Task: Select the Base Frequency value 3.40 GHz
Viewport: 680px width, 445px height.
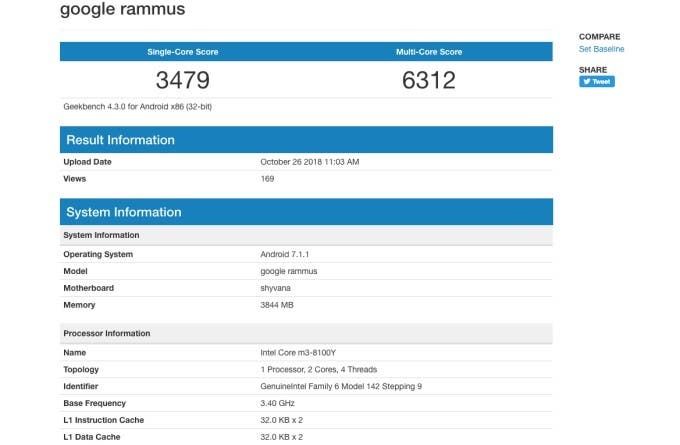Action: [x=278, y=403]
